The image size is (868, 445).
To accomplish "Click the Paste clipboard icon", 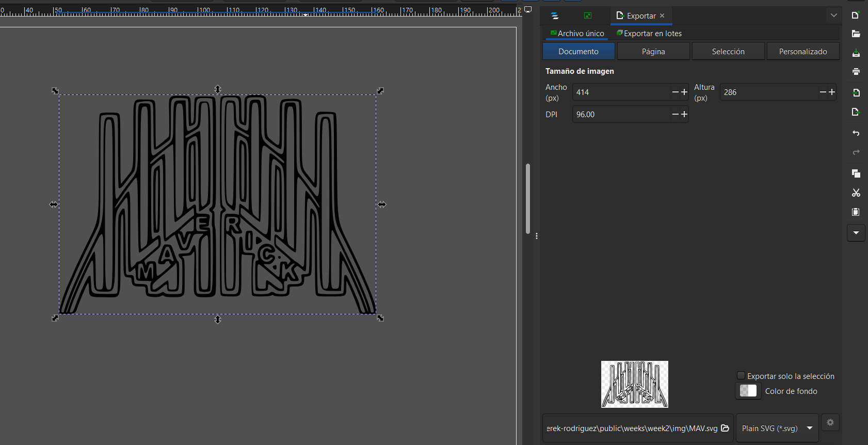I will [856, 212].
